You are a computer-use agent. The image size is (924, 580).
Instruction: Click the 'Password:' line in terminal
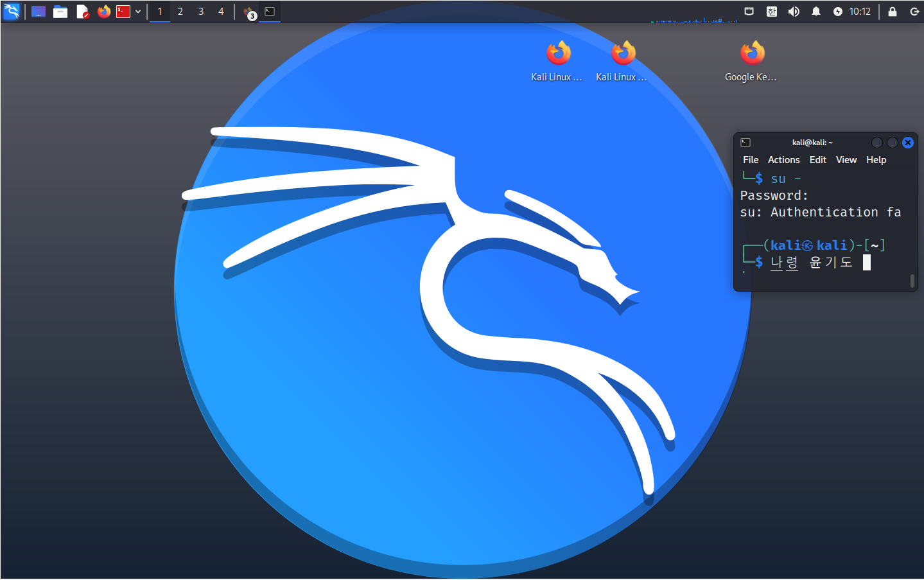774,195
